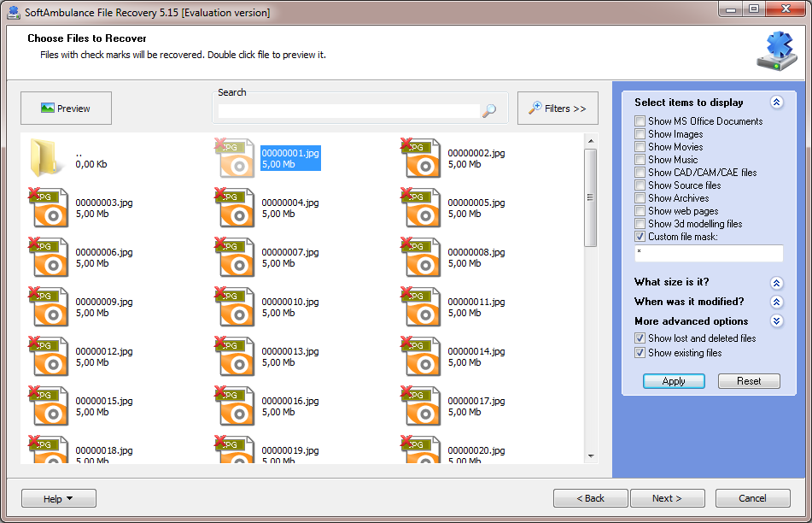This screenshot has height=523, width=812.
Task: Enable Show Images checkbox
Action: coord(640,134)
